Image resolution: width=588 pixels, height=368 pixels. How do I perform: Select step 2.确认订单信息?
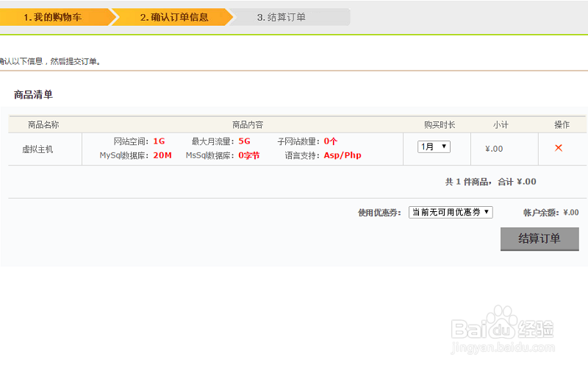(174, 17)
